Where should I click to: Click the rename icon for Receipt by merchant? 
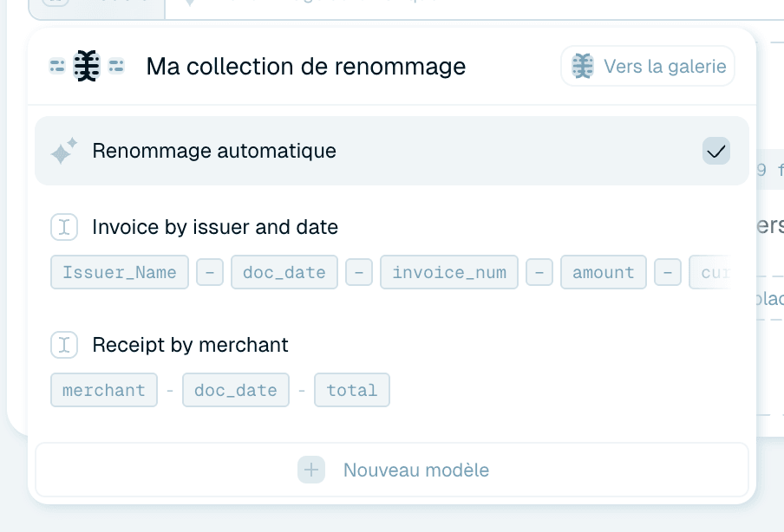(x=64, y=345)
